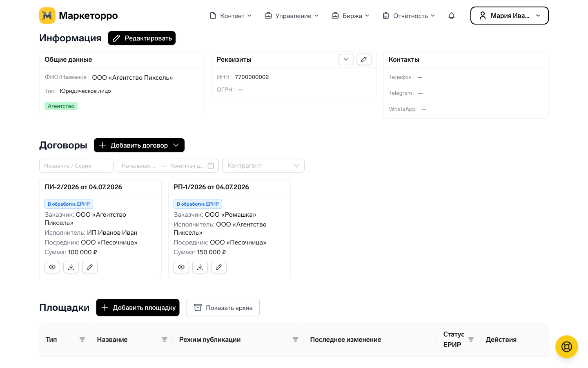Screen dimensions: 588x368
Task: Filter the Режим публикации column
Action: tap(295, 339)
